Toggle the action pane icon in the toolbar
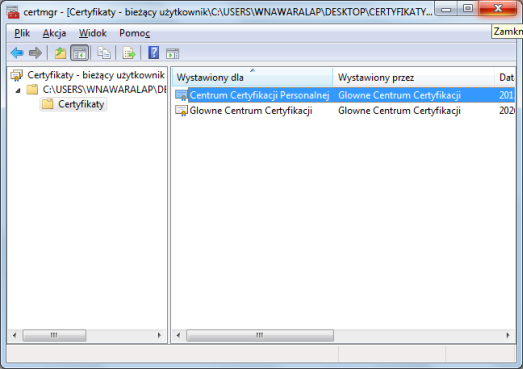Screen dimensions: 523x369 click(x=172, y=53)
